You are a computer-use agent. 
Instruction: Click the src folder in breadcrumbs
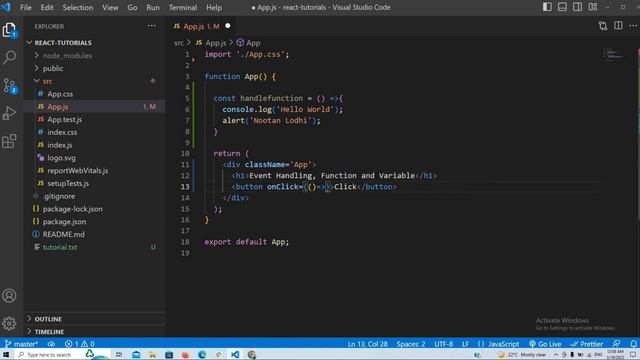tap(179, 43)
